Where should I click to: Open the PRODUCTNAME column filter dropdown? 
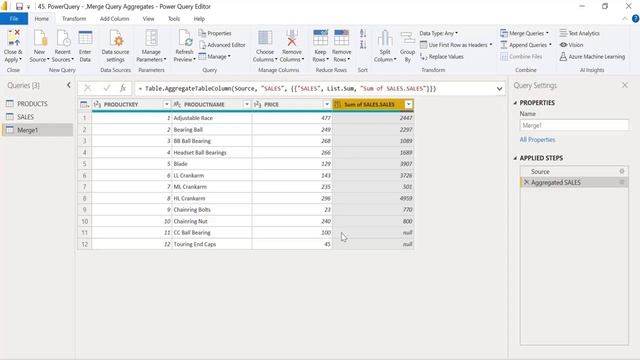point(247,104)
